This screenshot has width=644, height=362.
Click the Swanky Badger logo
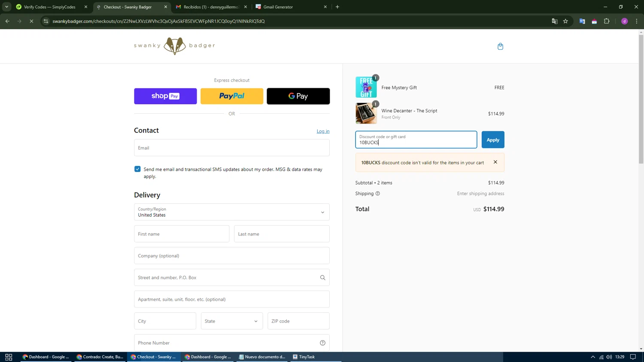click(174, 45)
